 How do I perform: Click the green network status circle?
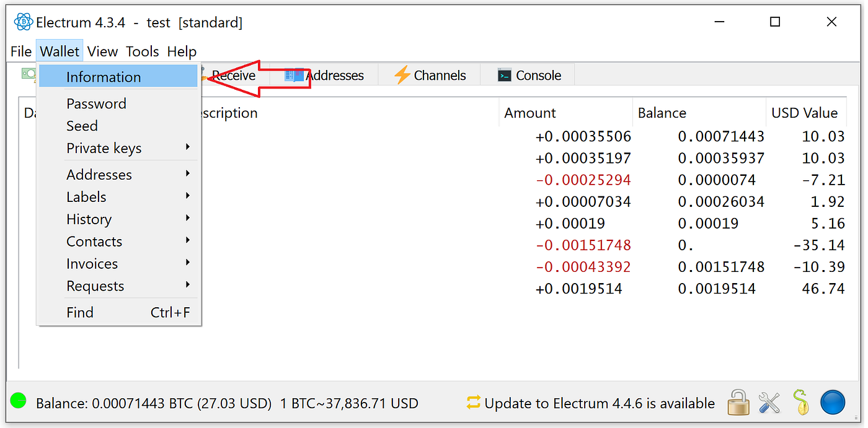coord(19,401)
